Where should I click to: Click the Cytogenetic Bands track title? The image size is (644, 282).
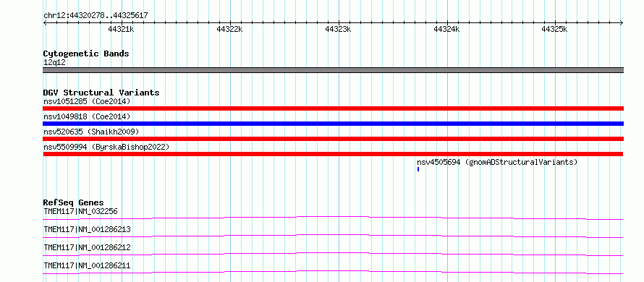click(x=86, y=54)
